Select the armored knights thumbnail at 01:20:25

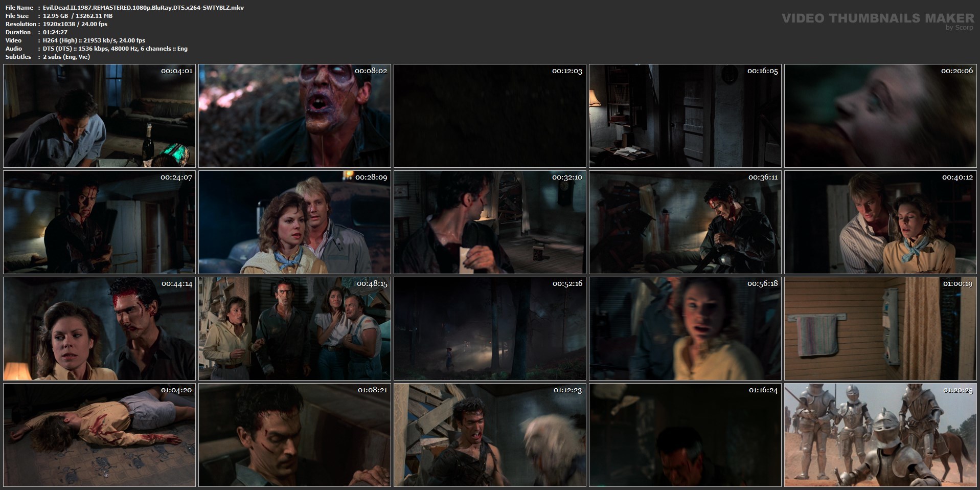point(880,435)
